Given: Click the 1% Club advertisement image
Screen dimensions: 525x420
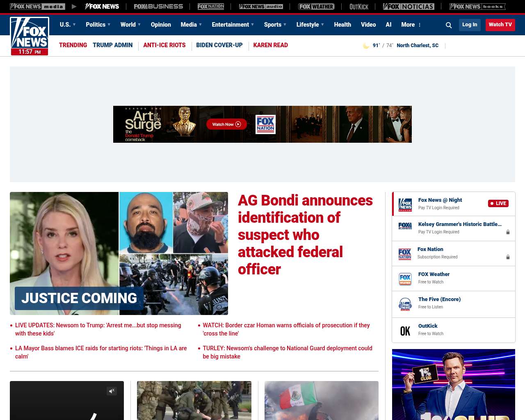Looking at the screenshot, I should (x=454, y=384).
